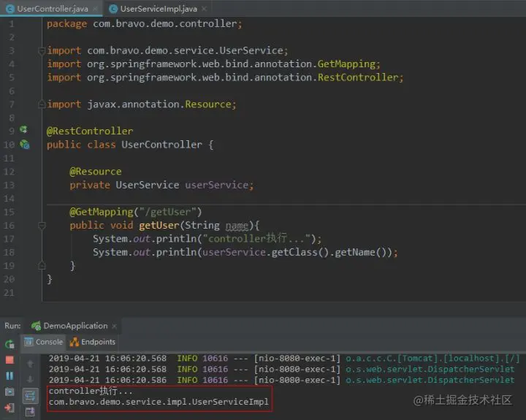Click line number 21 in the gutter
Image resolution: width=526 pixels, height=420 pixels.
coord(9,292)
